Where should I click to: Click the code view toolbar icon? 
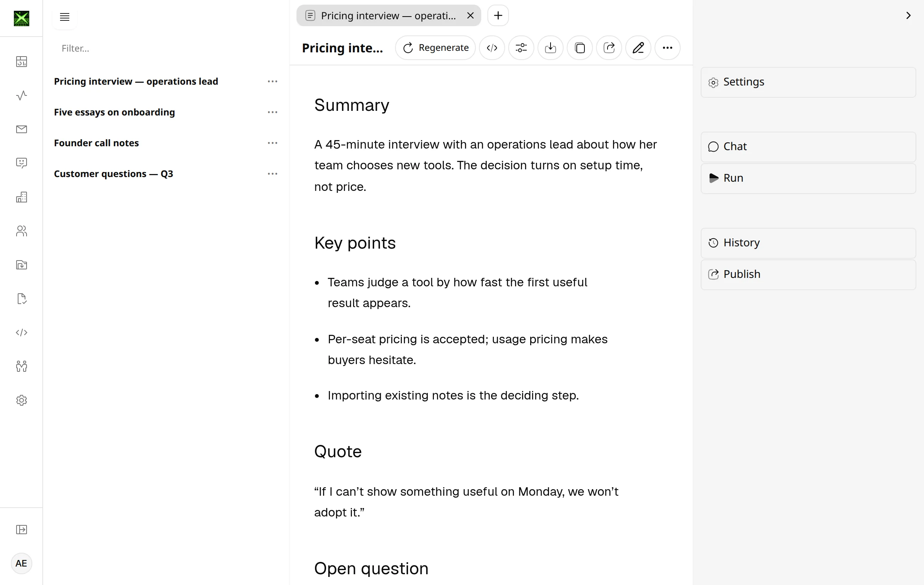point(492,48)
